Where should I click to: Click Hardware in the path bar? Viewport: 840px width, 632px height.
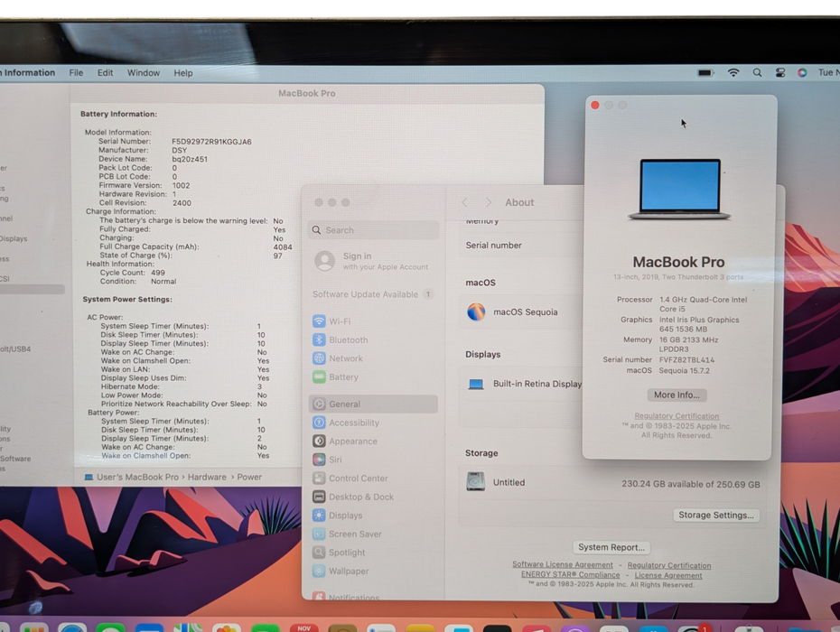207,478
